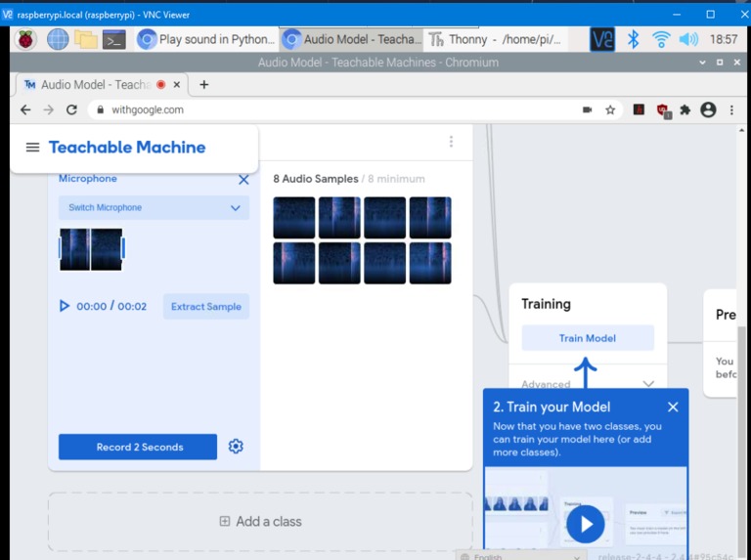Close the Audio Model browser tab
This screenshot has height=560, width=751.
click(x=177, y=85)
